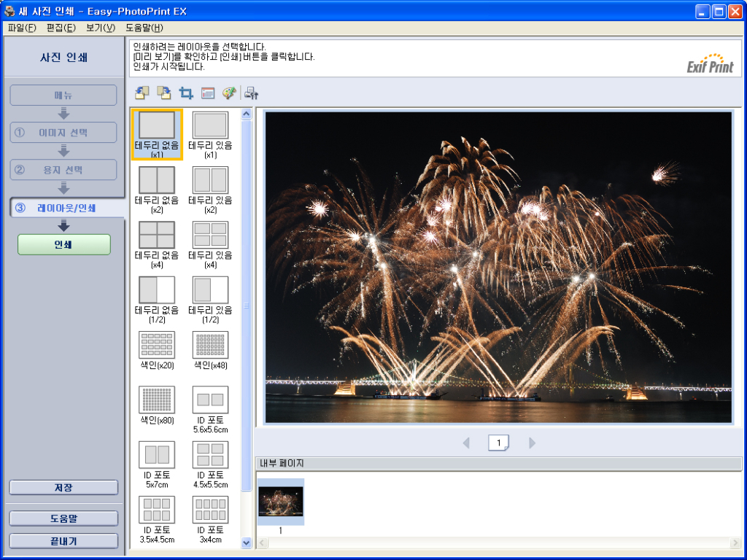
Task: Choose 색인(x20) index layout
Action: [157, 351]
